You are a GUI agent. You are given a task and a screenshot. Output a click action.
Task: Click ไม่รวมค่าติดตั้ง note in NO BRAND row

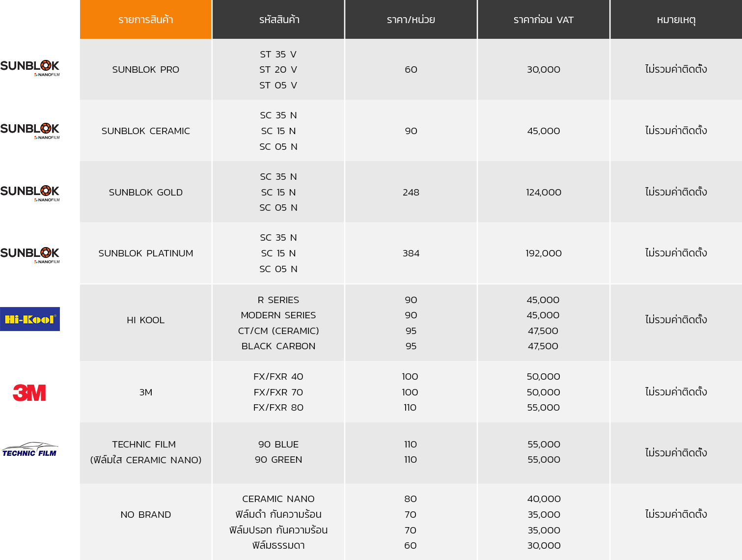(x=676, y=514)
